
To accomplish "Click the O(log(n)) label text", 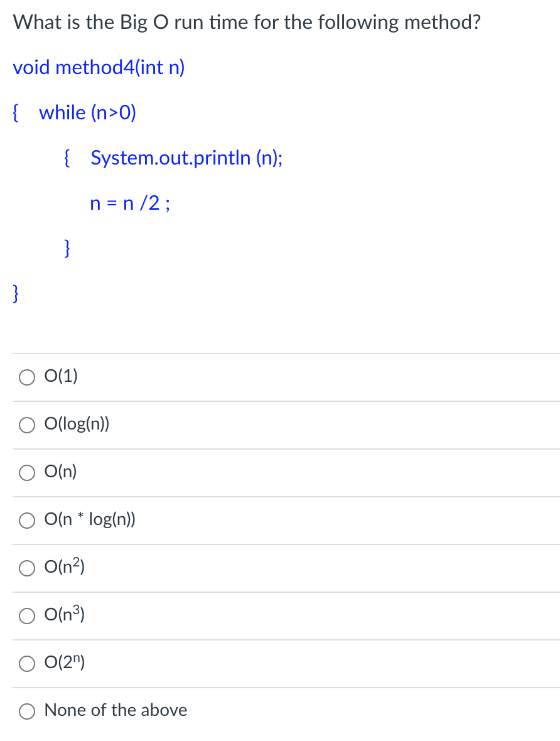I will (x=76, y=425).
